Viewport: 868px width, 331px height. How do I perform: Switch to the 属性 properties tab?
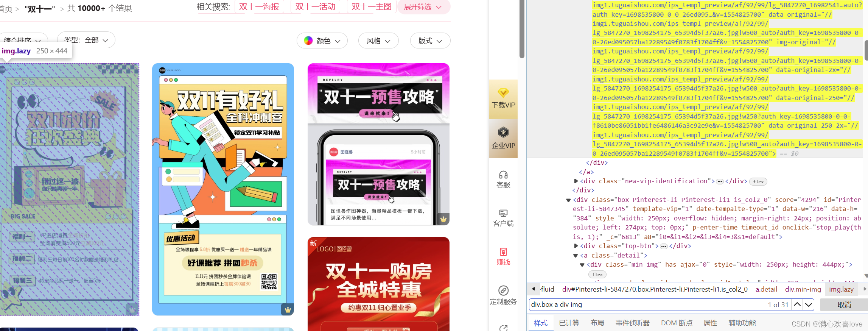(710, 323)
